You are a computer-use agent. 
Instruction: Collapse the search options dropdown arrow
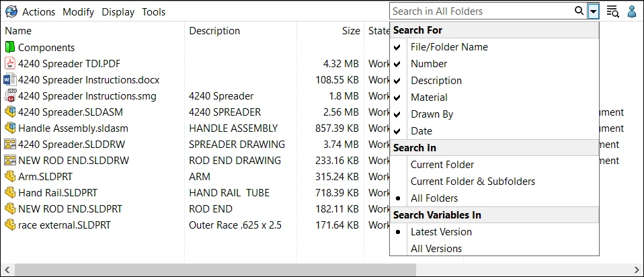tap(593, 11)
